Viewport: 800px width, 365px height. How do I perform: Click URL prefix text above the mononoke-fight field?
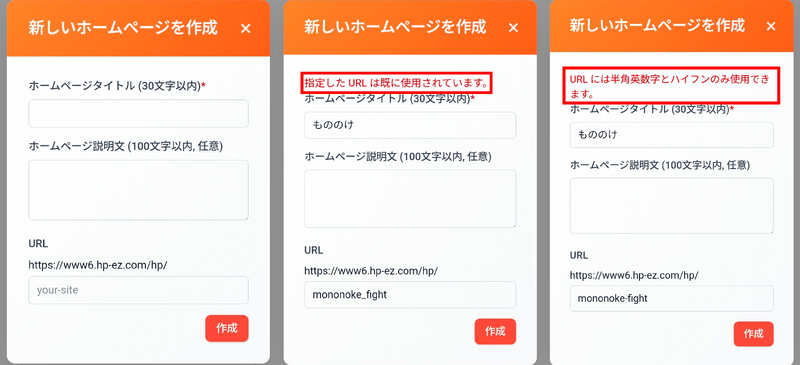pos(634,276)
